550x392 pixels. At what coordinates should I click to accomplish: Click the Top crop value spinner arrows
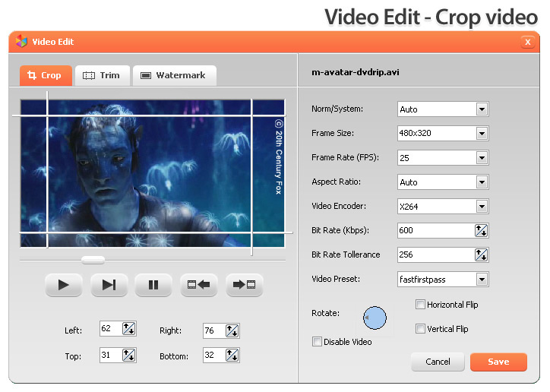pos(128,356)
